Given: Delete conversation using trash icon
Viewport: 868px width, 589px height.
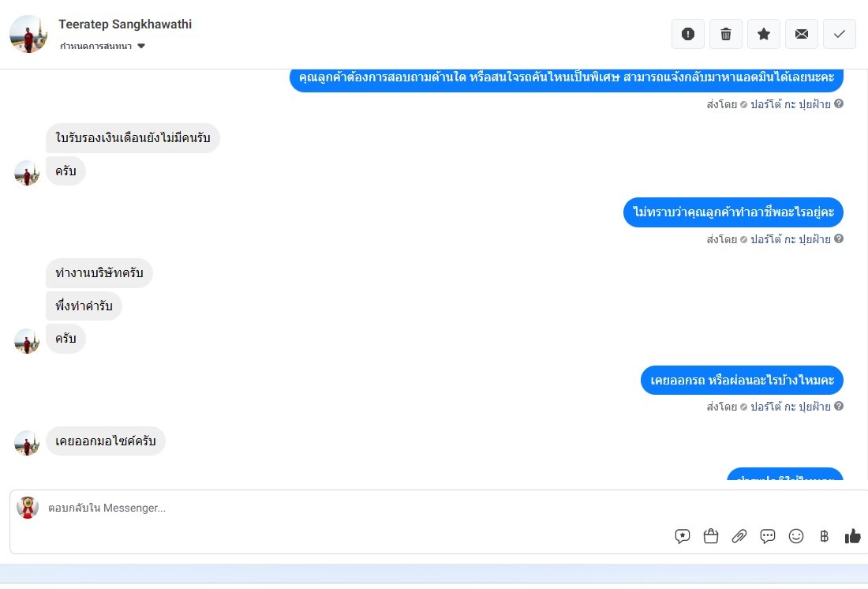Looking at the screenshot, I should coord(726,35).
